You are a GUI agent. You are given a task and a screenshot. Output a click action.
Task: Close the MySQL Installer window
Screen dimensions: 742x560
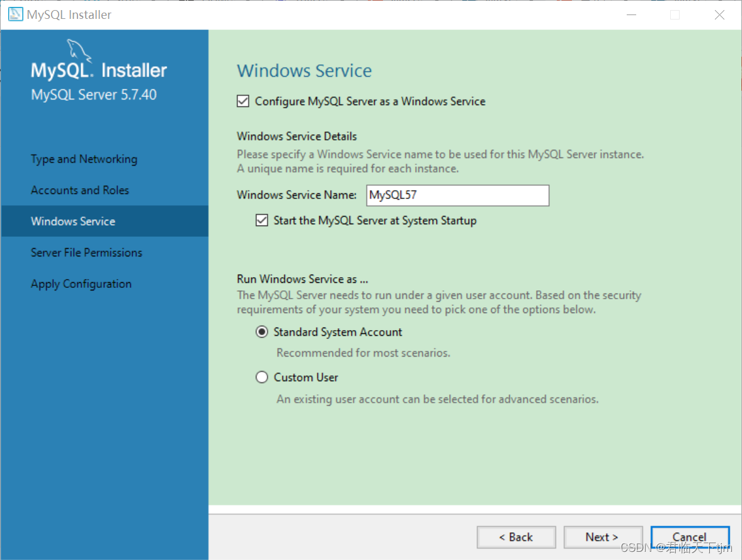point(719,14)
